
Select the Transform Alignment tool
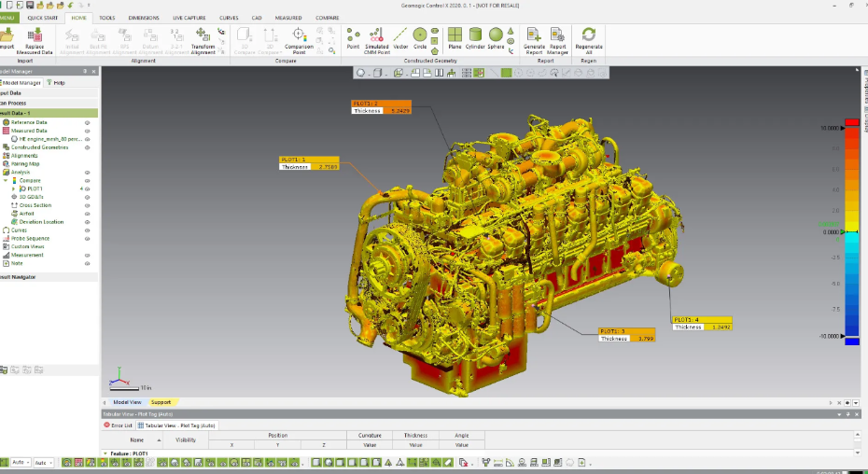(x=203, y=35)
